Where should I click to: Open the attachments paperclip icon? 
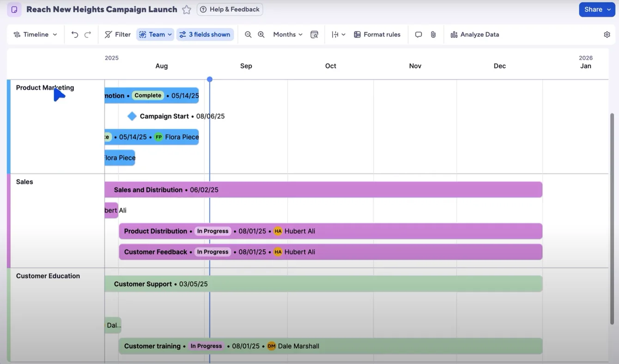point(433,35)
